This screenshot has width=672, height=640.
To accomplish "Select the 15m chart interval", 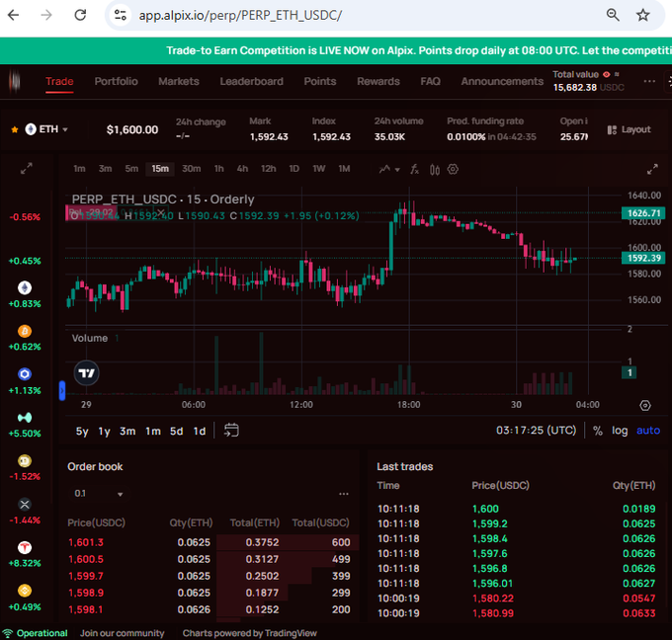I will (x=160, y=169).
